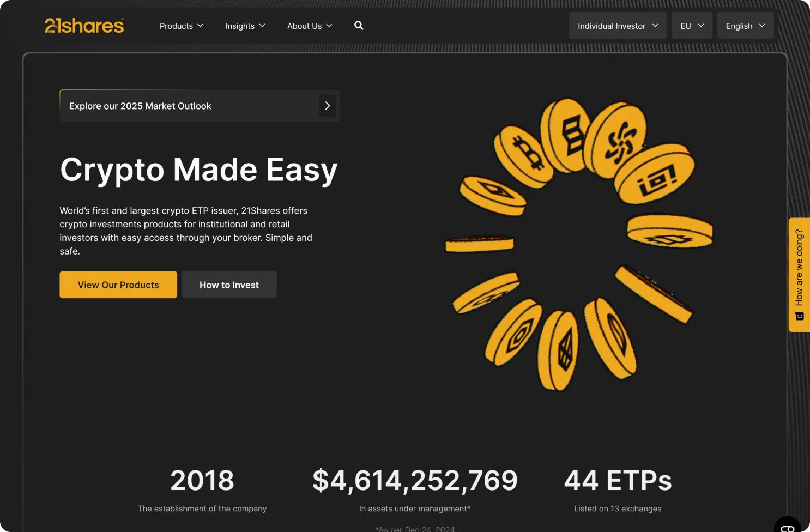The width and height of the screenshot is (810, 532).
Task: Click The establishment of the company caption
Action: click(202, 509)
